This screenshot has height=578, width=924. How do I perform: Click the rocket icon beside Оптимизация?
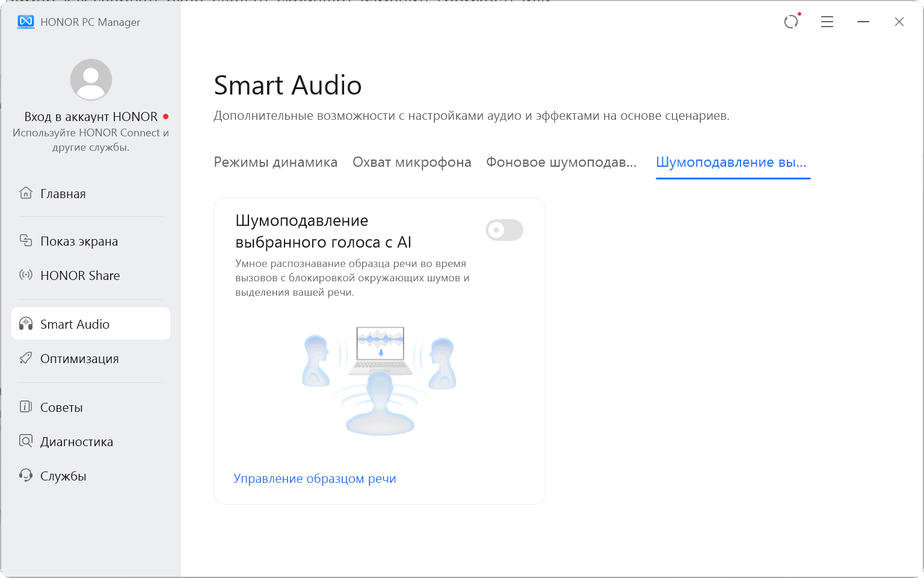click(26, 358)
